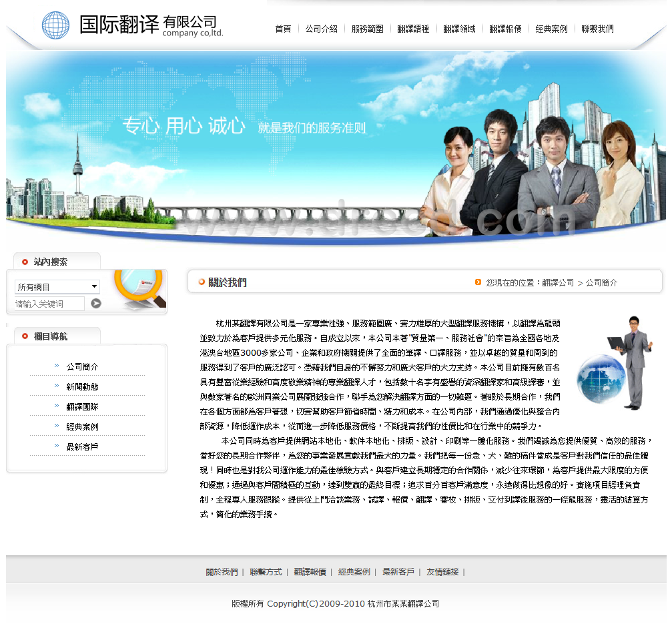Click red bullet icon beside 站內搜索
672x624 pixels.
point(25,262)
